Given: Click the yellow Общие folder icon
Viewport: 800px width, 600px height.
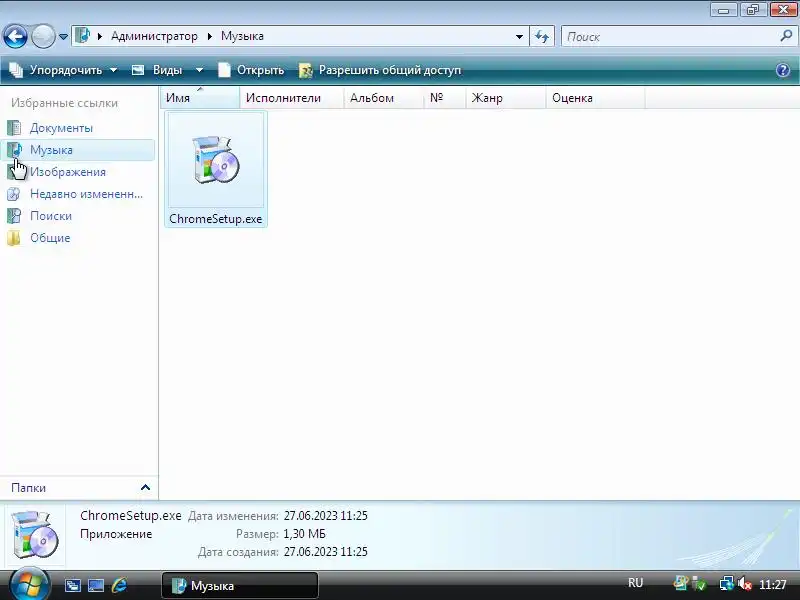Looking at the screenshot, I should [14, 238].
